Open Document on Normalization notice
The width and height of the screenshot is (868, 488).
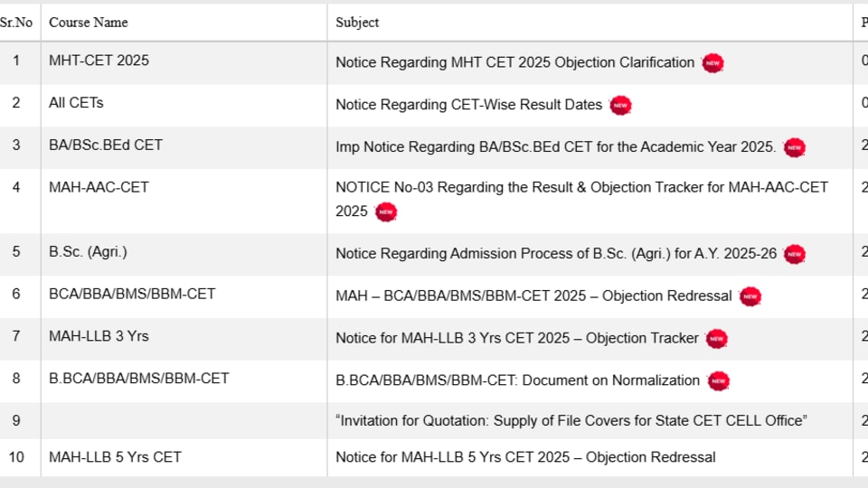(x=517, y=380)
